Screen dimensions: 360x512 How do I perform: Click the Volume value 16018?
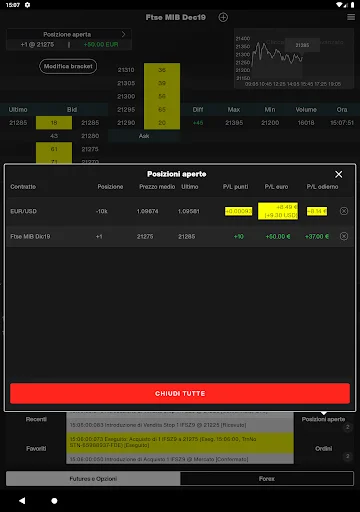coord(306,123)
